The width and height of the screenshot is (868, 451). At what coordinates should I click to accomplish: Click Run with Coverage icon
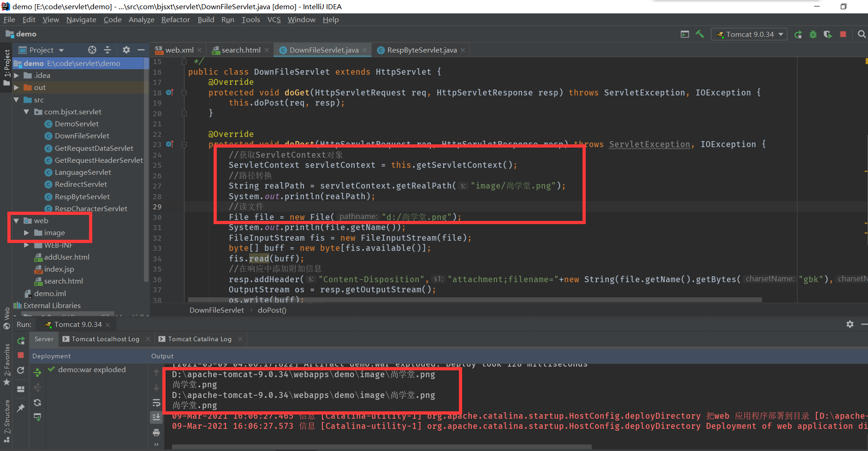(828, 34)
